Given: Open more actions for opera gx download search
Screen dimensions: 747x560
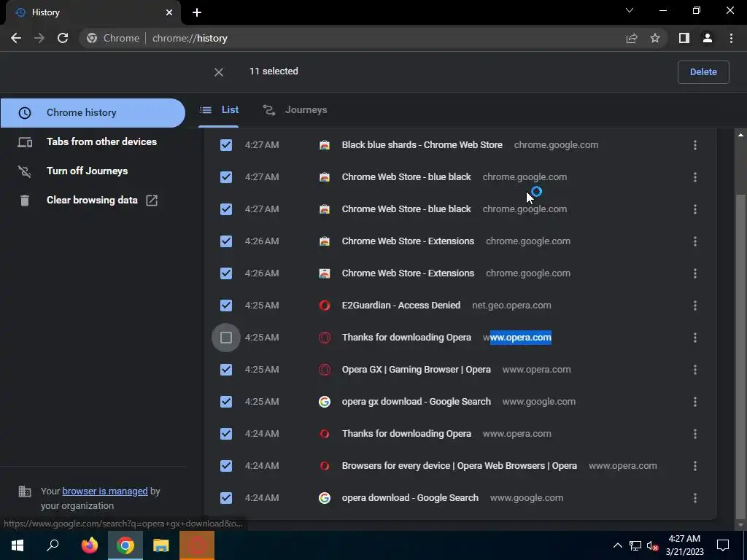Looking at the screenshot, I should (x=695, y=402).
